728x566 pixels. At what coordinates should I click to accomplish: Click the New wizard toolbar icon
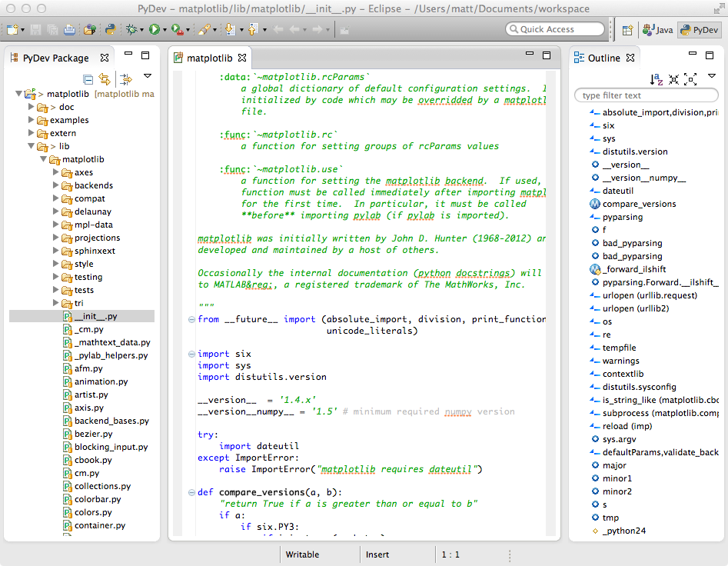(12, 30)
